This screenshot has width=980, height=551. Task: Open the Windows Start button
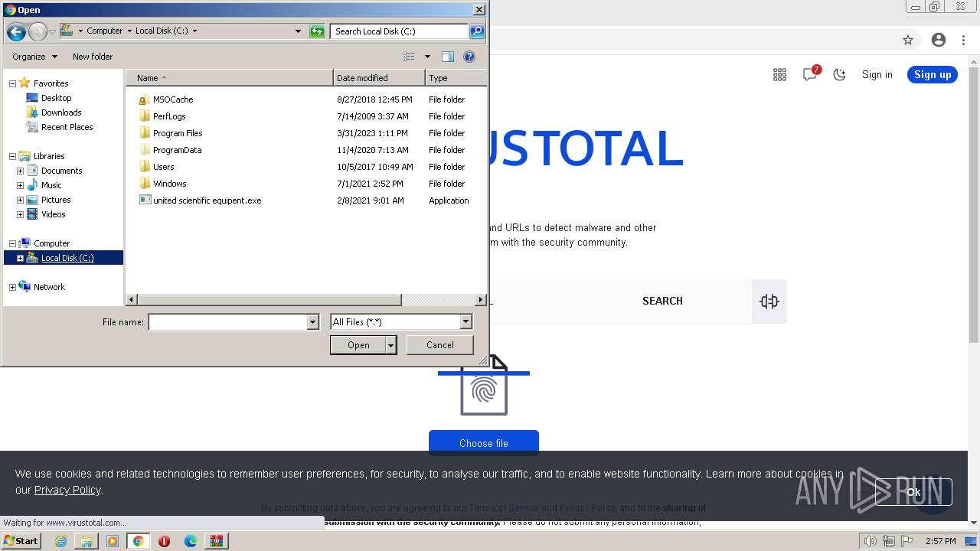click(x=21, y=541)
